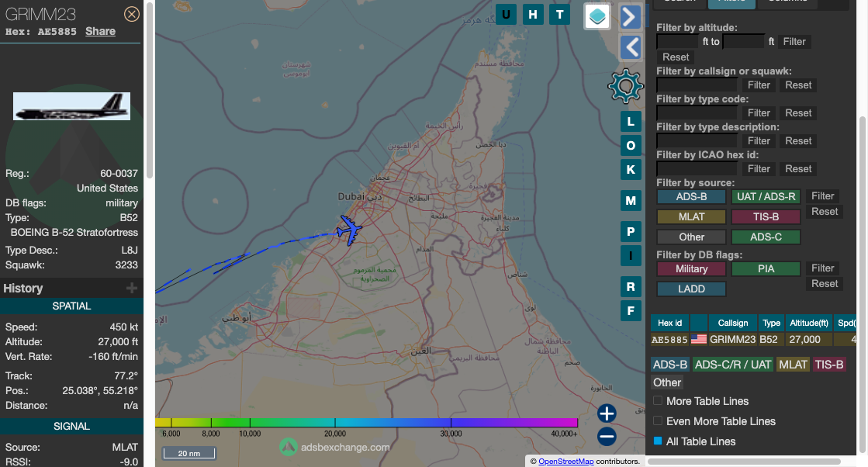This screenshot has width=868, height=467.
Task: Reset the ICAO hex id filter
Action: (x=798, y=169)
